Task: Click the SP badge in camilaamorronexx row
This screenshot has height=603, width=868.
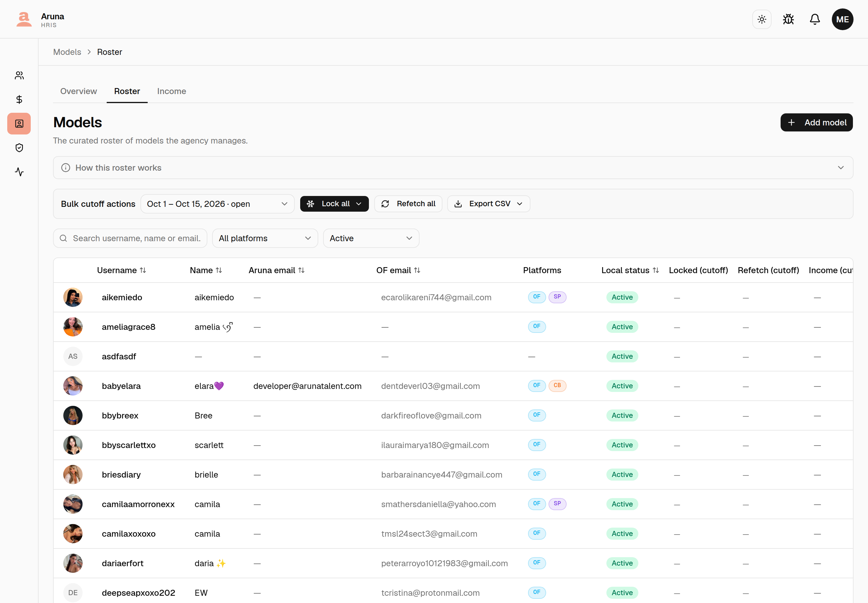Action: pyautogui.click(x=557, y=504)
